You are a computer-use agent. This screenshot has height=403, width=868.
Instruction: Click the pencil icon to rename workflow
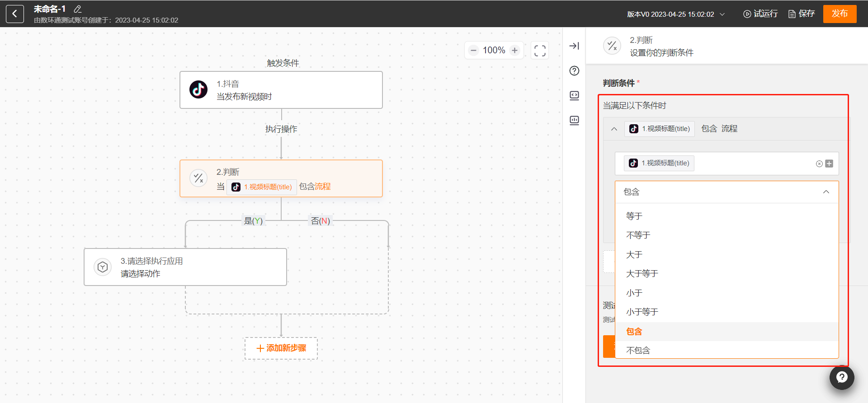(x=77, y=9)
